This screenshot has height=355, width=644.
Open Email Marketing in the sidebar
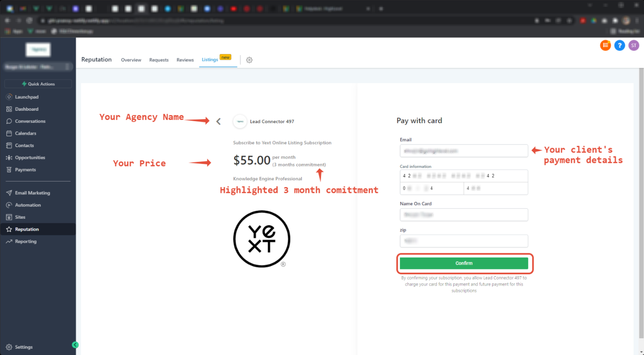[x=32, y=193]
